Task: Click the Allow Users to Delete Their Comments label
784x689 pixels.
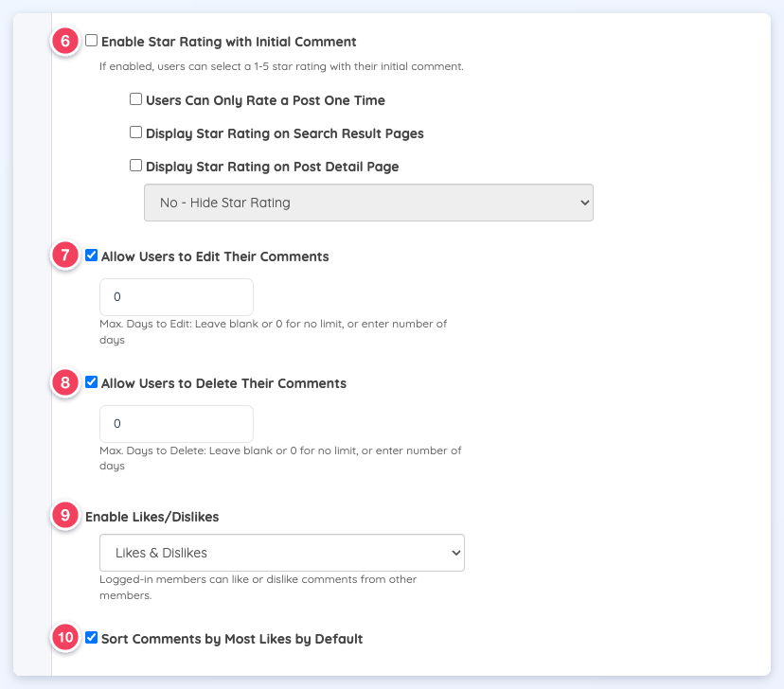Action: tap(223, 383)
